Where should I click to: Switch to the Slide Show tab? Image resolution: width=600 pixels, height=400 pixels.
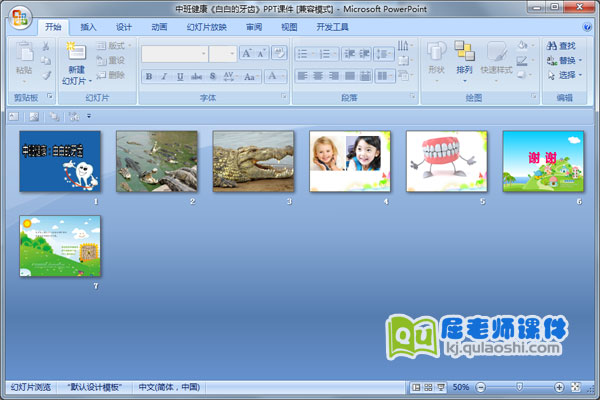point(207,27)
